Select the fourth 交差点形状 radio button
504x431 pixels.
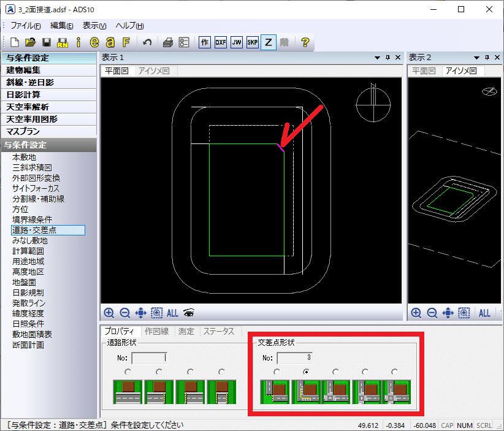point(365,372)
